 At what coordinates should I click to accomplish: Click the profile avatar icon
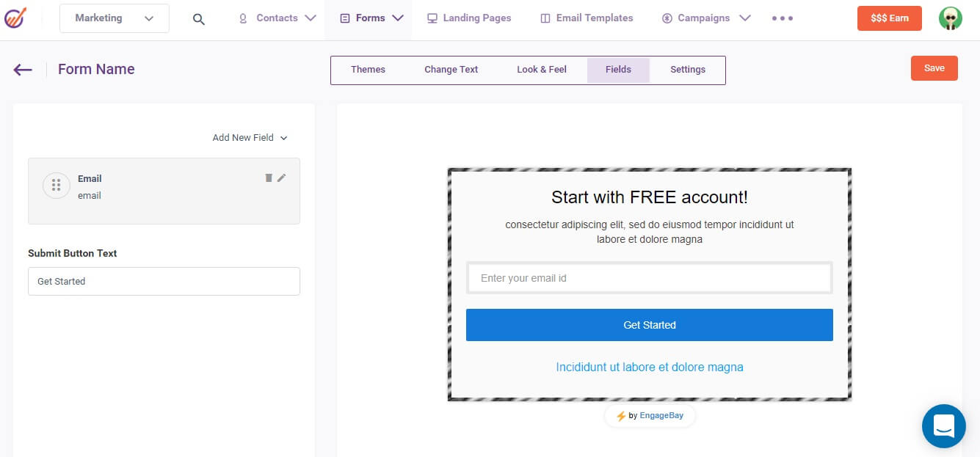coord(951,18)
